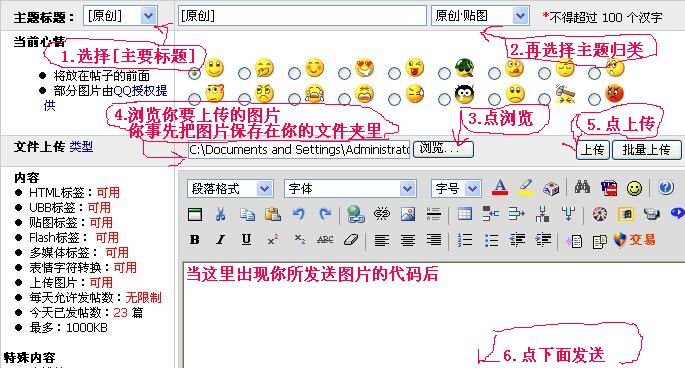The height and width of the screenshot is (368, 685).
Task: Open font color picker red A
Action: [500, 188]
